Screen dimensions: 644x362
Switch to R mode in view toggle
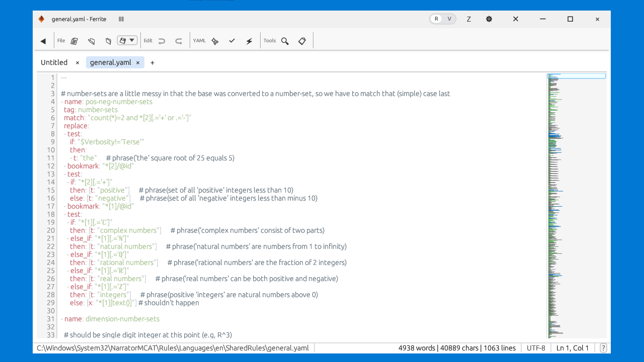coord(436,19)
